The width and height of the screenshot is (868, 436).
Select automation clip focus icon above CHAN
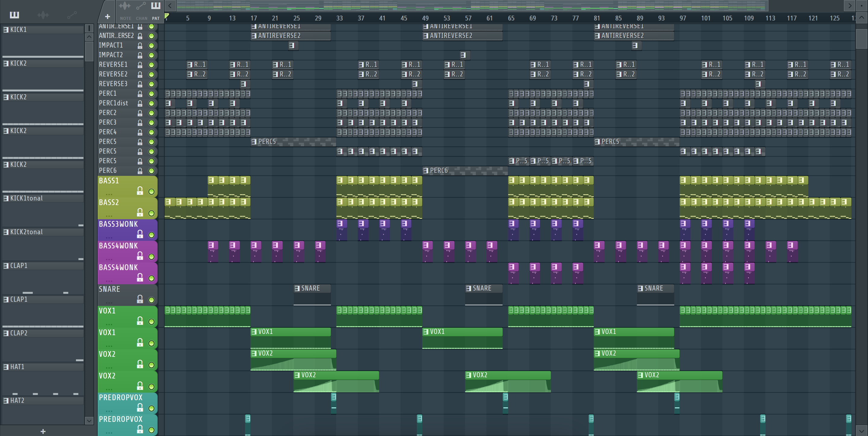tap(141, 6)
